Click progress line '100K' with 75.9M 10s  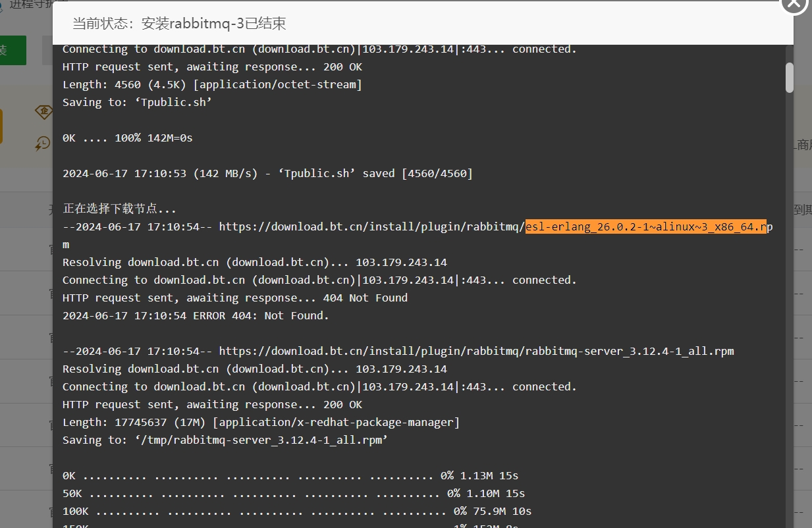coord(297,511)
